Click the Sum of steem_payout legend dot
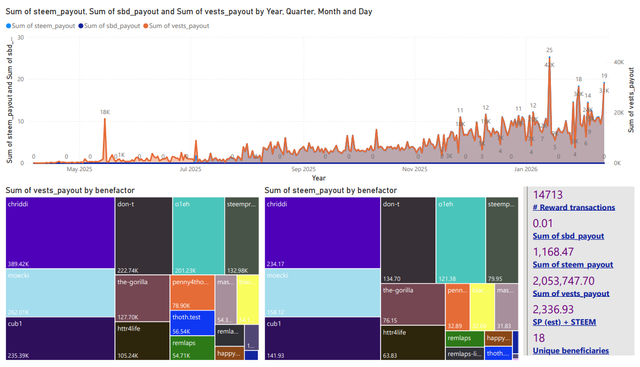 point(9,26)
